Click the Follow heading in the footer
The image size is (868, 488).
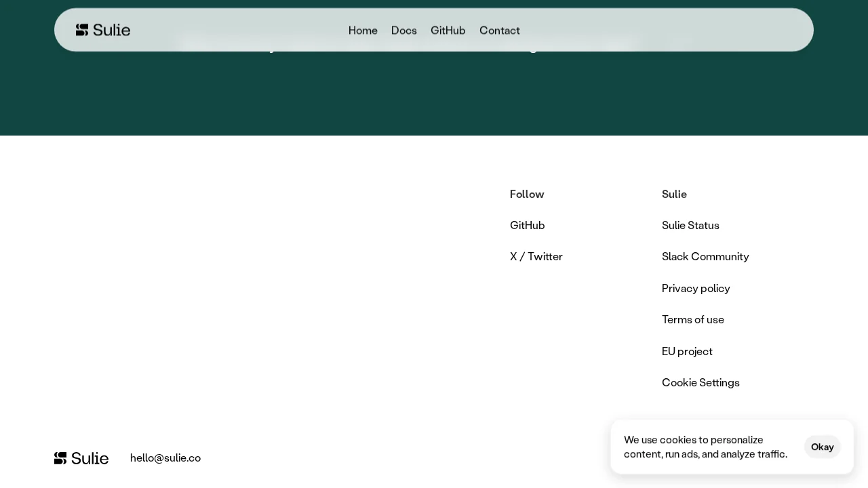527,194
